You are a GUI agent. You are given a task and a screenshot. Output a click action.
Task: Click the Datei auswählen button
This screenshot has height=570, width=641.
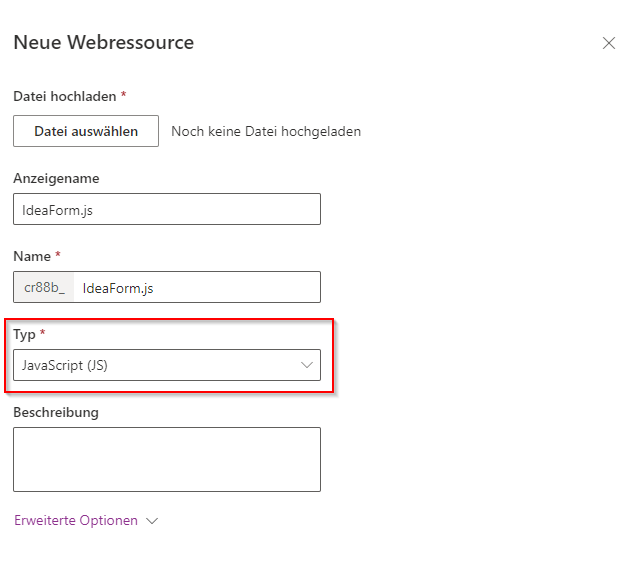click(86, 131)
